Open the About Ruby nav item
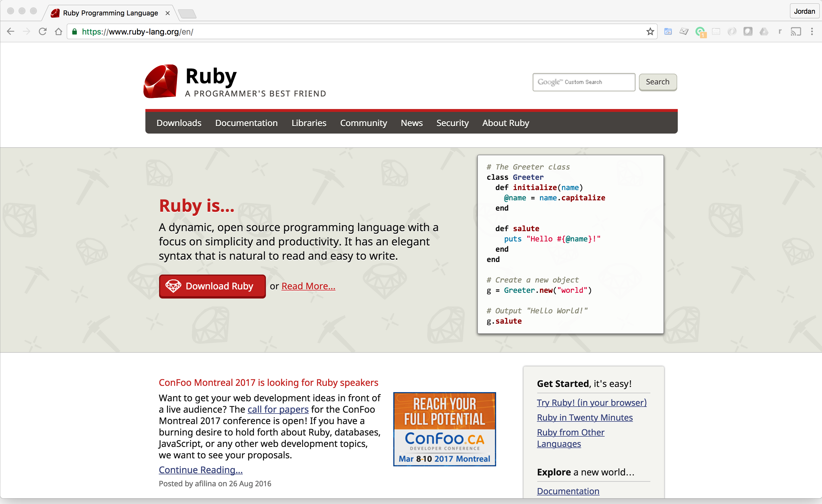The height and width of the screenshot is (504, 822). coord(506,123)
